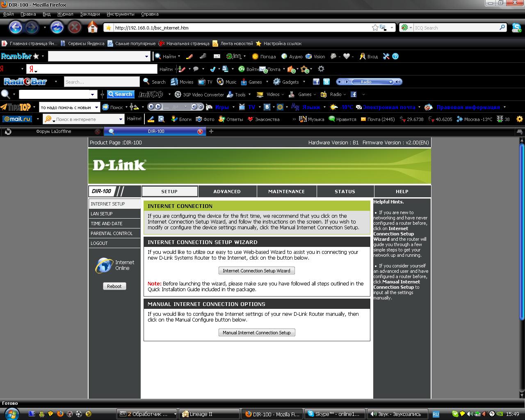The image size is (525, 420).
Task: Bookmark this page with the star in address bar
Action: 375,28
